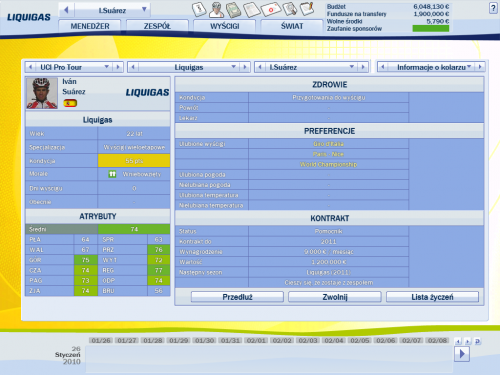Click the Zwolnij button
Viewport: 500px width, 375px height.
pyautogui.click(x=335, y=297)
